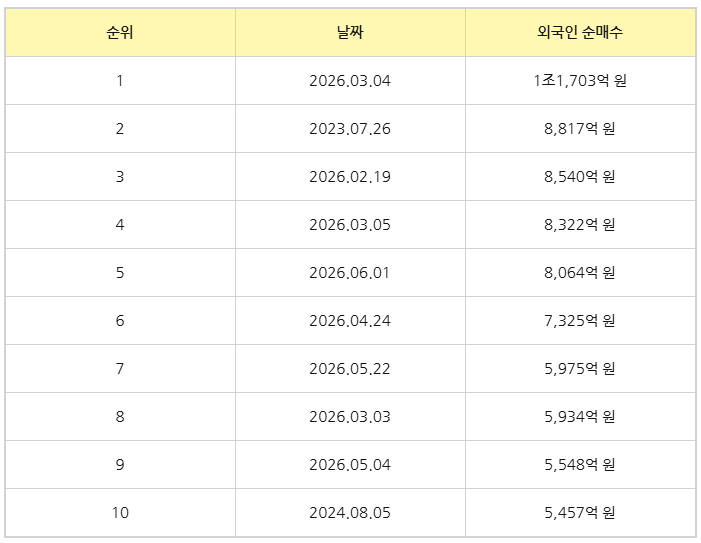Click the 순위 column header
Image resolution: width=701 pixels, height=543 pixels.
120,32
